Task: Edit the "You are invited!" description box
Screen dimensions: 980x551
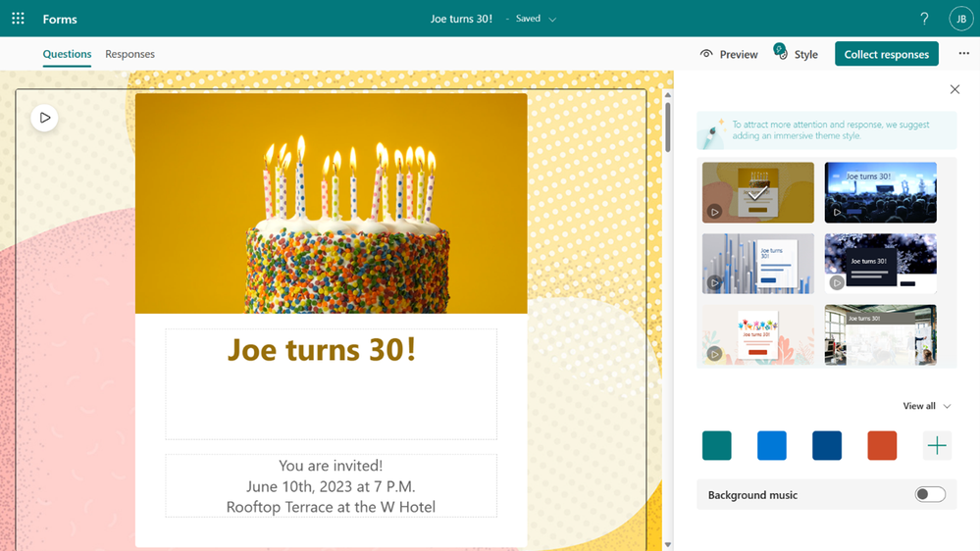Action: tap(332, 486)
